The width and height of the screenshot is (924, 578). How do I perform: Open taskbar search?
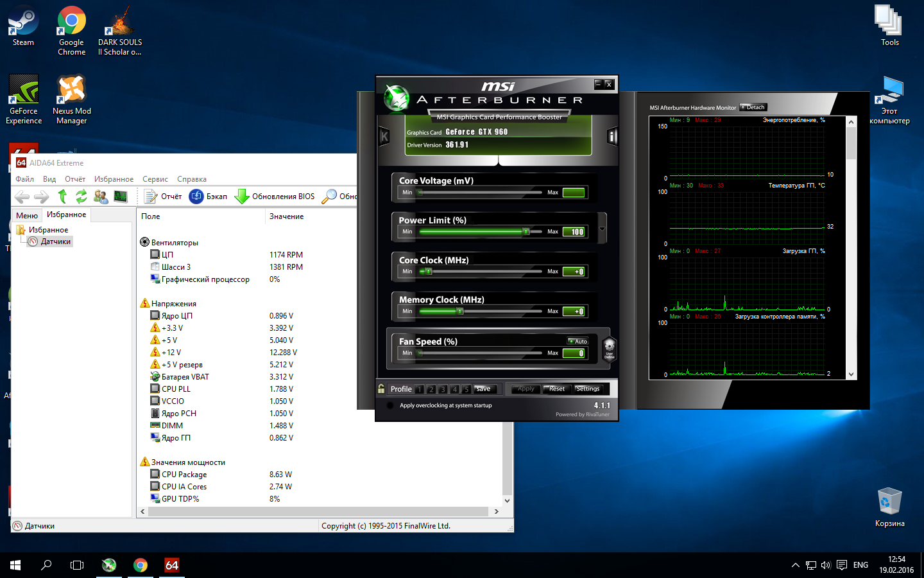[x=46, y=565]
